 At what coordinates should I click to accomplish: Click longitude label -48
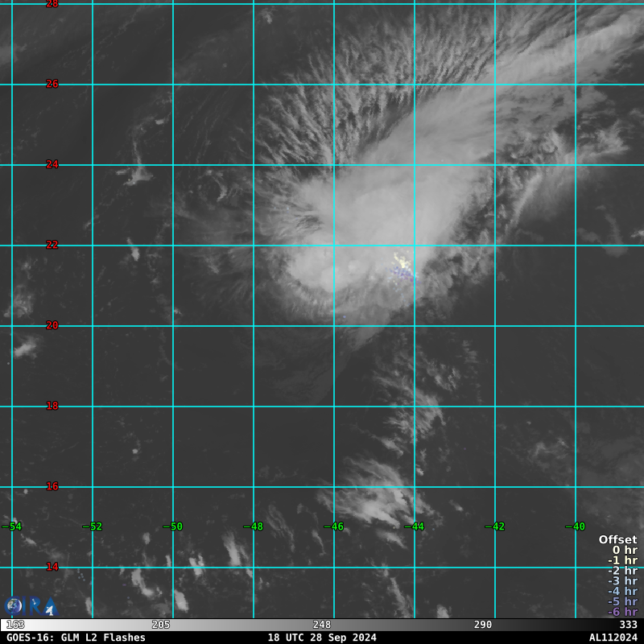click(x=254, y=526)
